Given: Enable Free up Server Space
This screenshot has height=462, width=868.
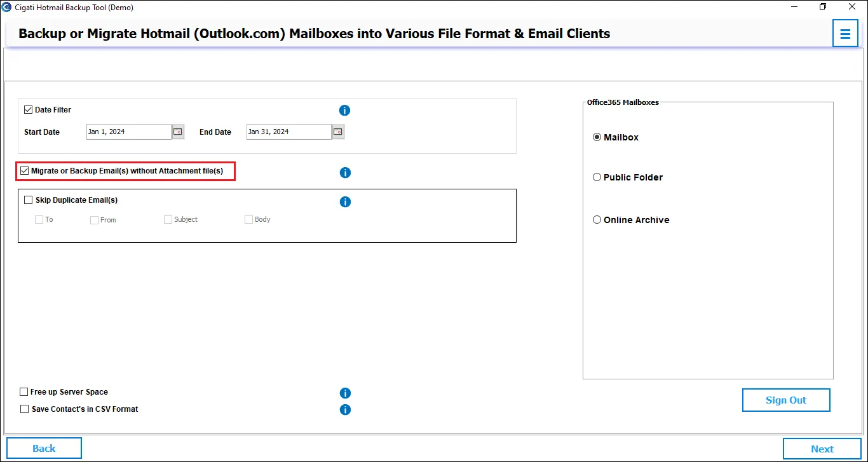Looking at the screenshot, I should click(x=24, y=392).
